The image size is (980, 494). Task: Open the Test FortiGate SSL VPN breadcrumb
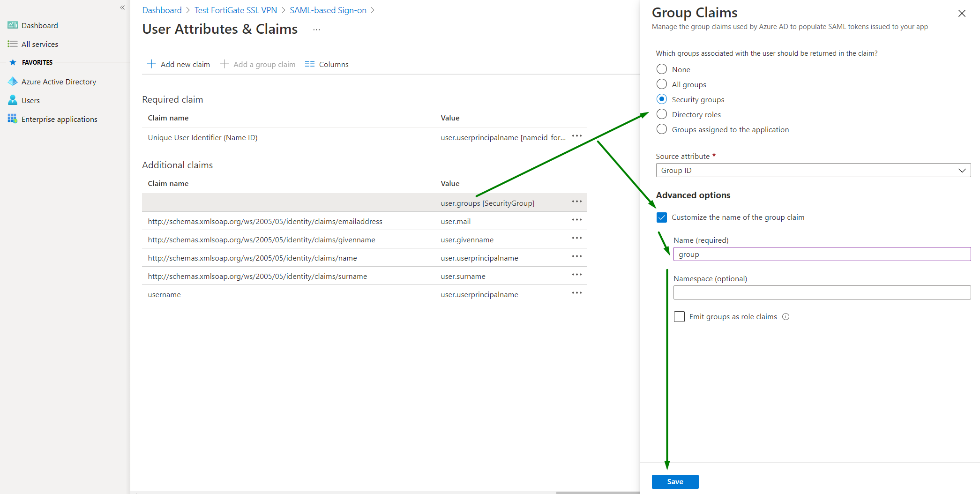[236, 10]
